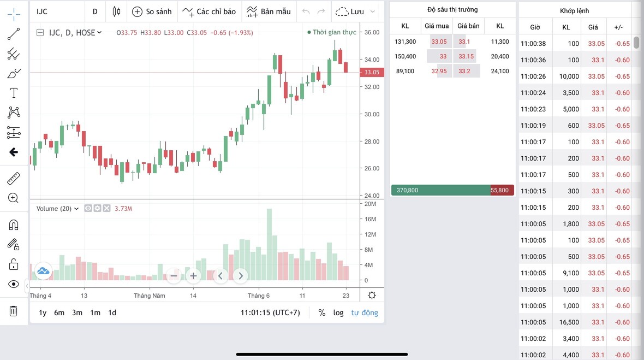Select the trend line drawing tool

tap(14, 34)
